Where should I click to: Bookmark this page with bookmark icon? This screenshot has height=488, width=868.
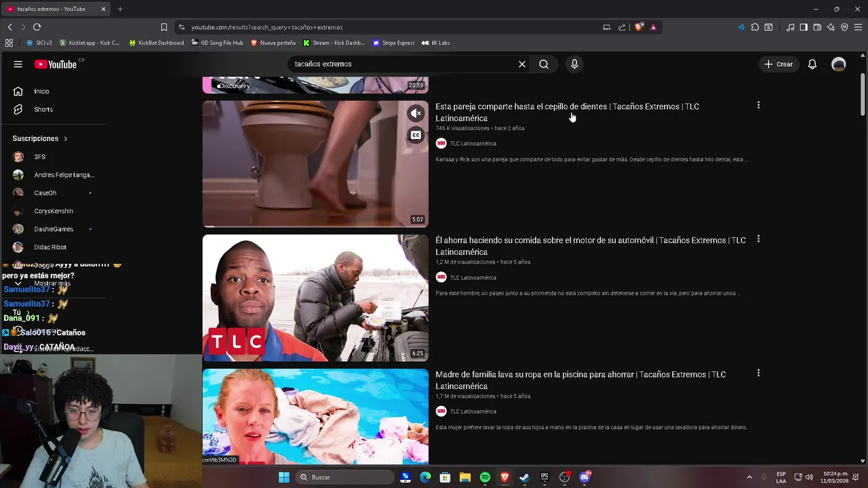click(x=163, y=27)
